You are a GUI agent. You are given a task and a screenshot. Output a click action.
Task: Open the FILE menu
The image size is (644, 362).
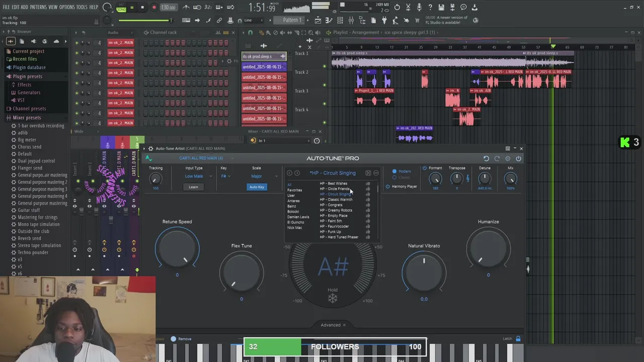[x=6, y=7]
